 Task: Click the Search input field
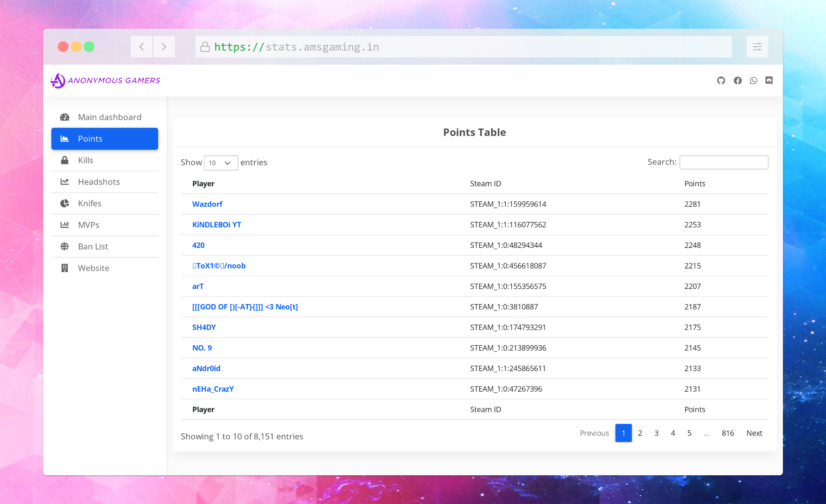coord(724,162)
